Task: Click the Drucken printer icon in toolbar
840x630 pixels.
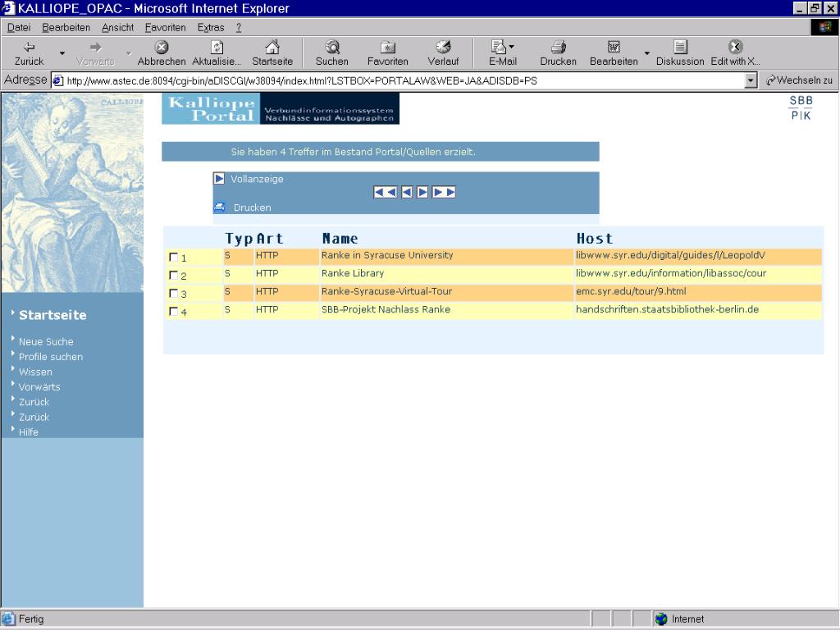Action: [x=558, y=48]
